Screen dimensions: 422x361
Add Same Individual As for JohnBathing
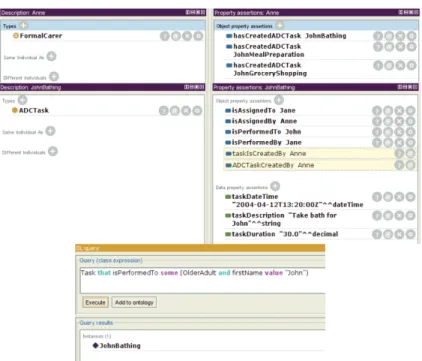(50, 131)
